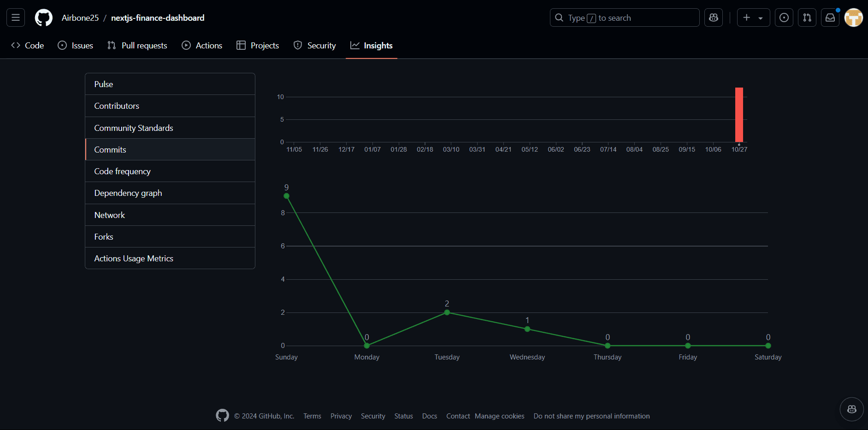The width and height of the screenshot is (868, 430).
Task: Open Dependency graph in the sidebar
Action: 170,193
